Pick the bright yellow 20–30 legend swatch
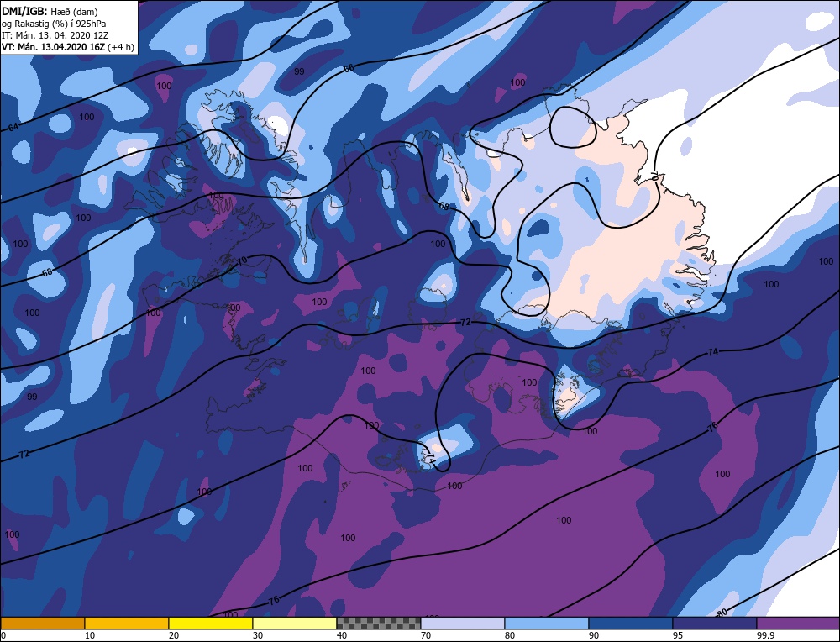Viewport: 840px width, 642px height. (211, 623)
